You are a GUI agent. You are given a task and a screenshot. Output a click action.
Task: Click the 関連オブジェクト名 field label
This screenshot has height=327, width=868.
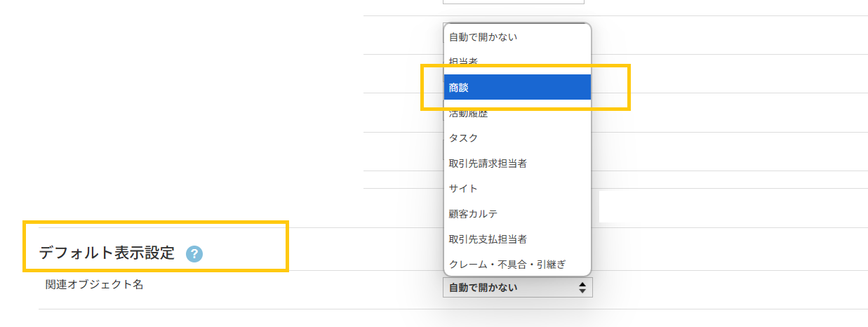point(94,285)
